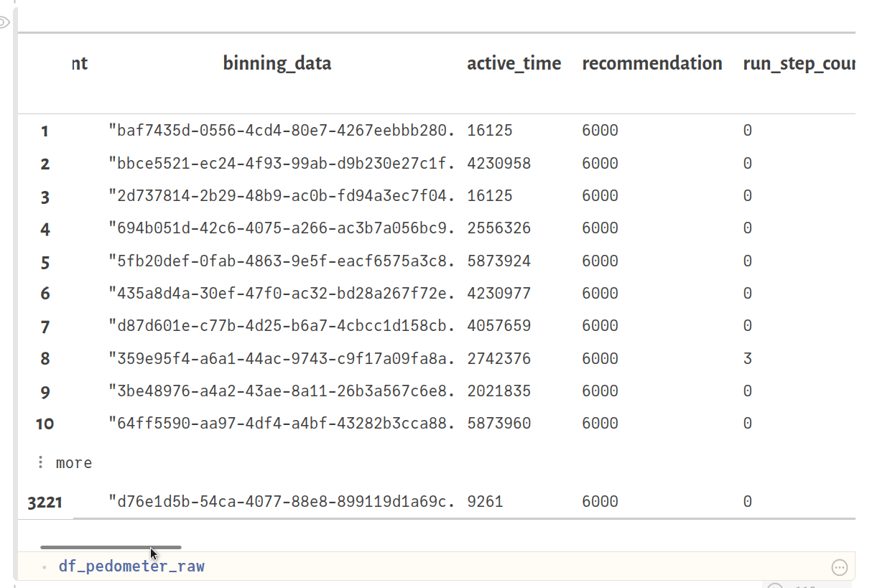Screen dimensions: 895x588
Task: Click the cell's left margin bar
Action: (x=15, y=287)
